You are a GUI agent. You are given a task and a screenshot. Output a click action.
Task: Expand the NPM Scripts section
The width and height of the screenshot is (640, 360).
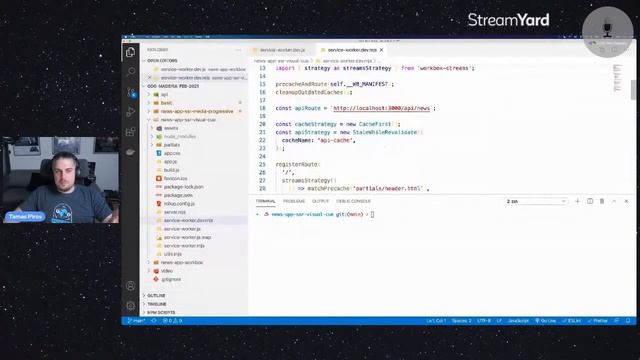[161, 313]
